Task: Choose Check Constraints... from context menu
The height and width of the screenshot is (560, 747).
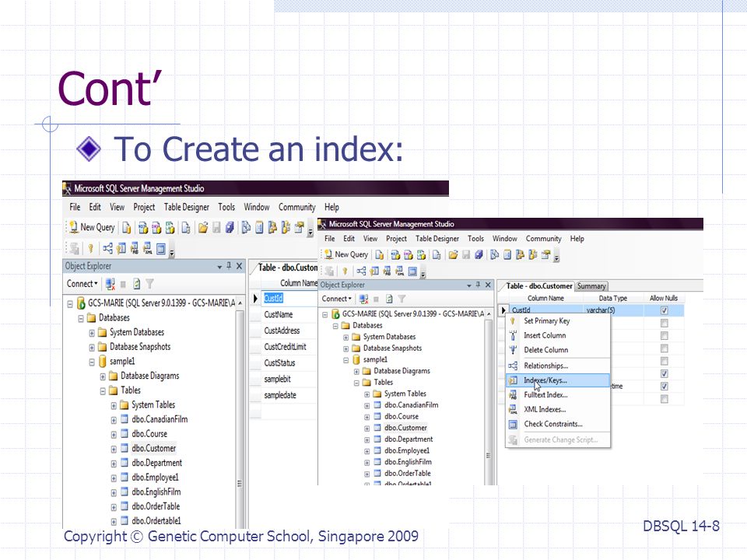Action: point(558,424)
